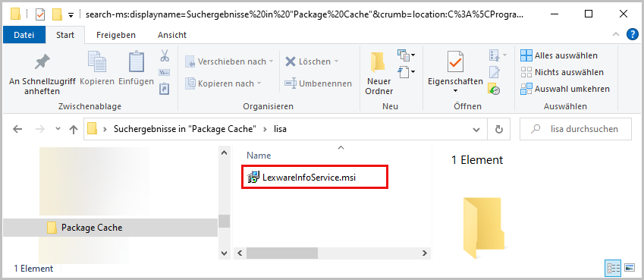Open address bar history dropdown

(x=476, y=130)
